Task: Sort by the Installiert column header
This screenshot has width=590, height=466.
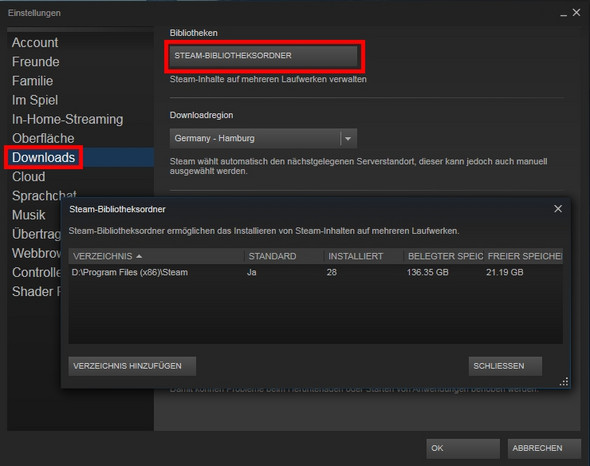Action: click(363, 256)
